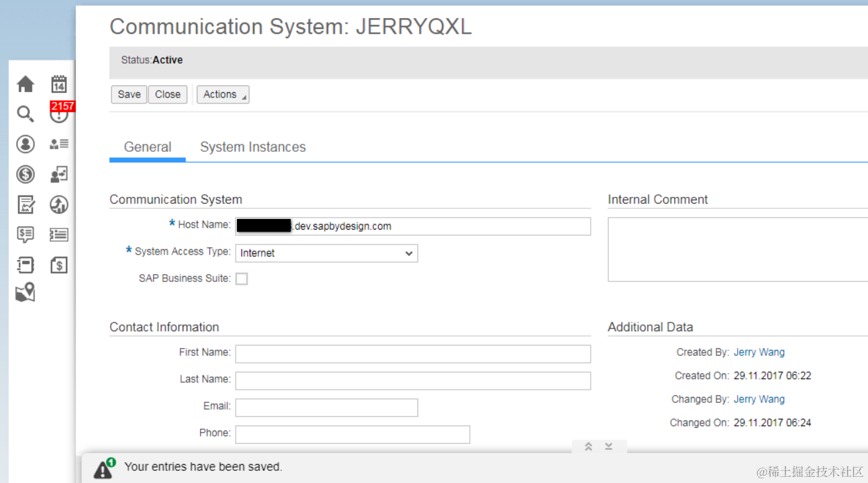Click the Save button
This screenshot has width=868, height=483.
tap(129, 95)
